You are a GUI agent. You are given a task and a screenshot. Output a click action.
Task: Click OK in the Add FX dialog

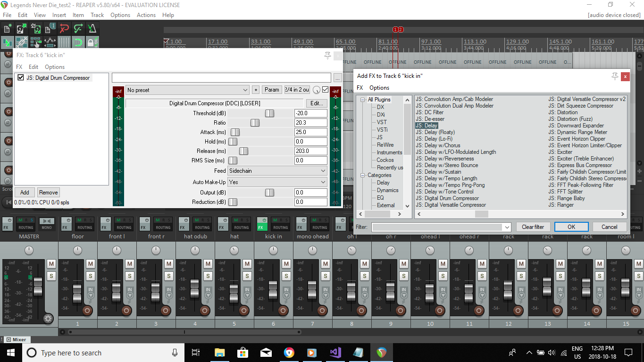(x=571, y=227)
